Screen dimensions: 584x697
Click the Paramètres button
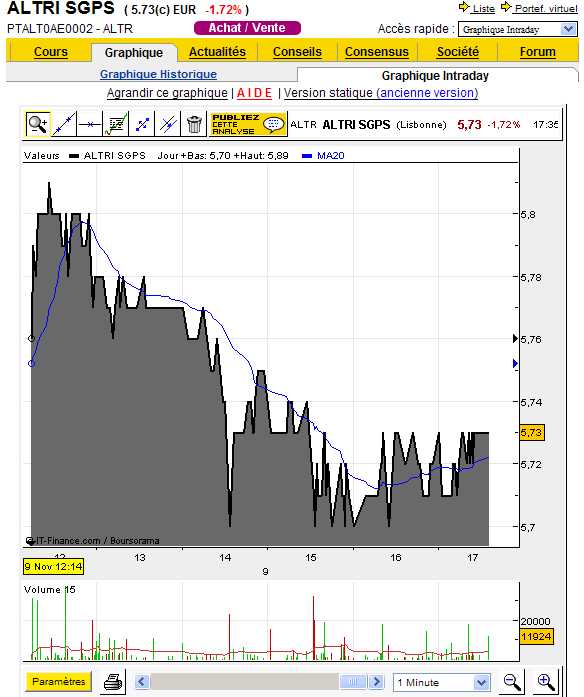point(58,681)
